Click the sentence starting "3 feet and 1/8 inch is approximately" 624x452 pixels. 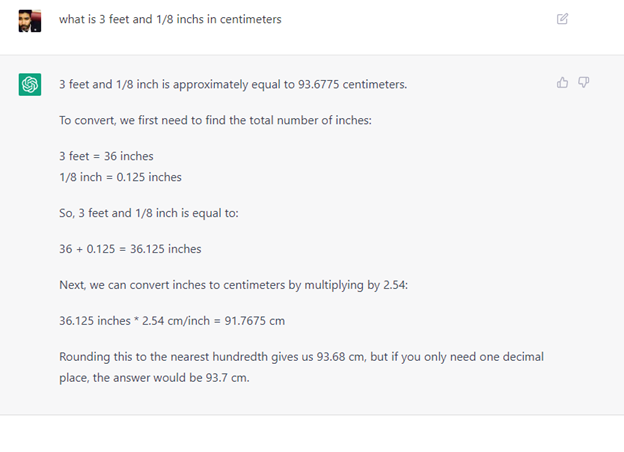click(233, 85)
